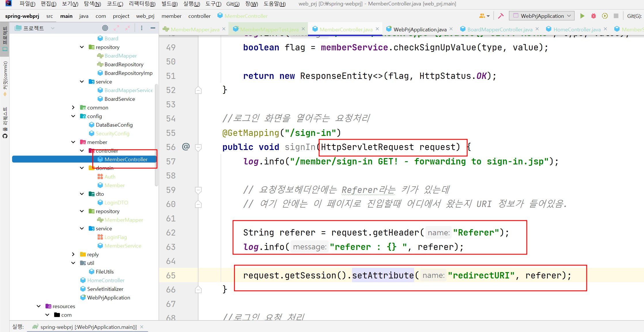Viewport: 644px width, 332px height.
Task: Open BoardRepositoryImp in project tree
Action: coord(128,73)
